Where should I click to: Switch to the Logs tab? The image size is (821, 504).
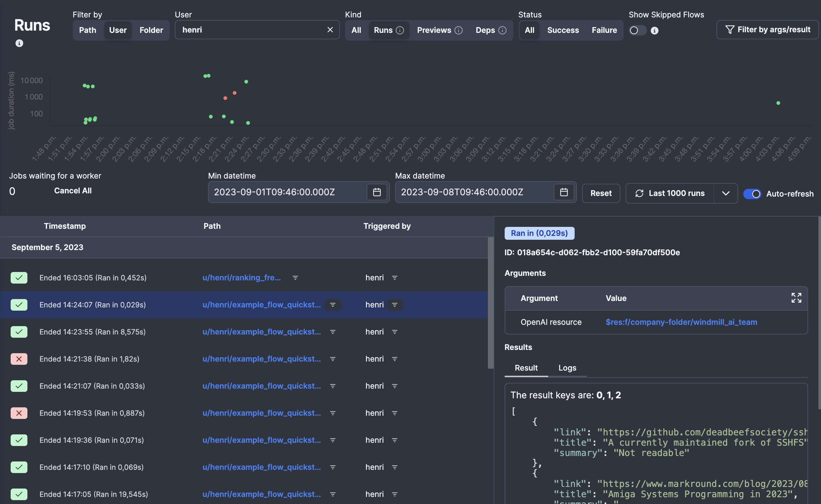tap(567, 368)
